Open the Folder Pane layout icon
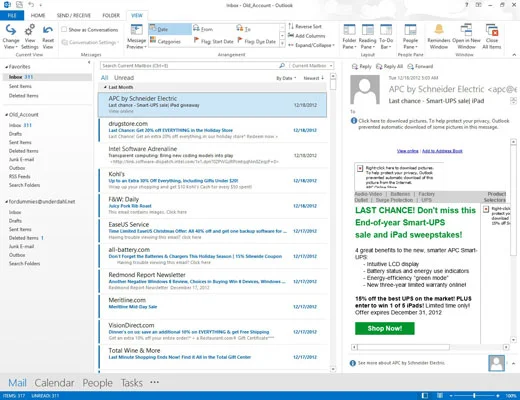The width and height of the screenshot is (520, 400). (x=349, y=30)
